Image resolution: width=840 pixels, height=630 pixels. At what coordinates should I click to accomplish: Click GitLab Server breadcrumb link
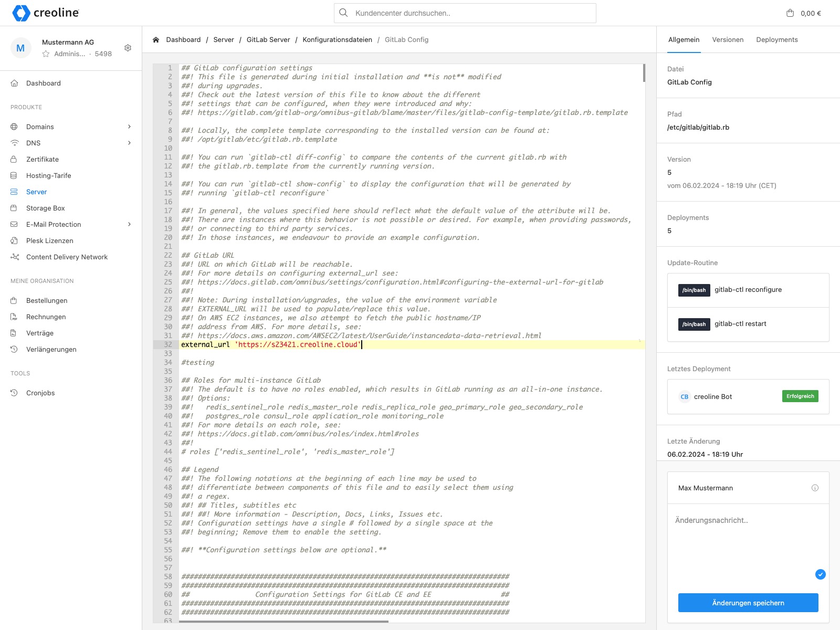(268, 39)
